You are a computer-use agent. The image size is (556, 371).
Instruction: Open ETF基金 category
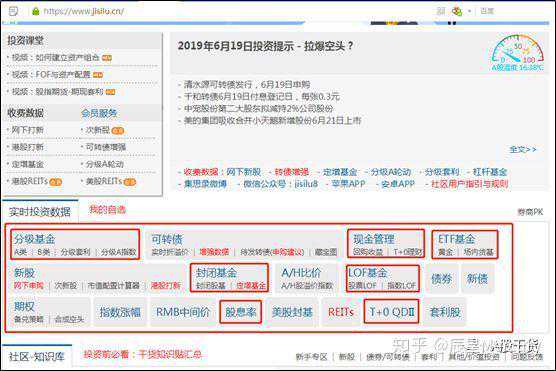point(456,239)
